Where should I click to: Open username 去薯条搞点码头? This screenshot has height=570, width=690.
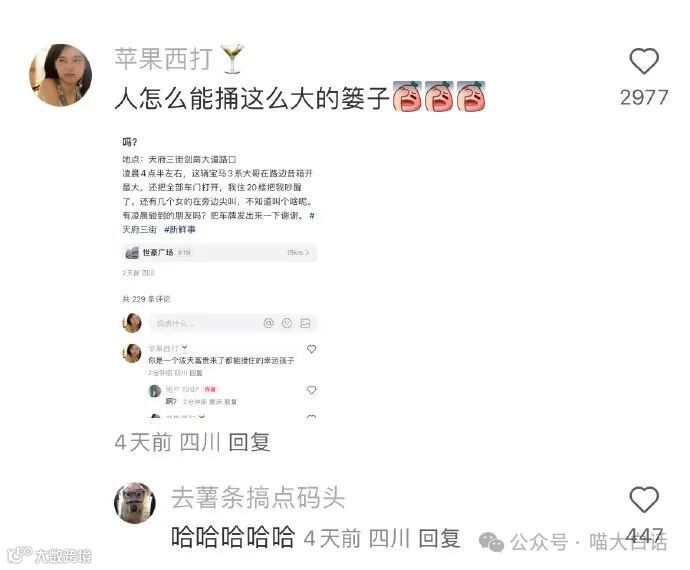[258, 498]
